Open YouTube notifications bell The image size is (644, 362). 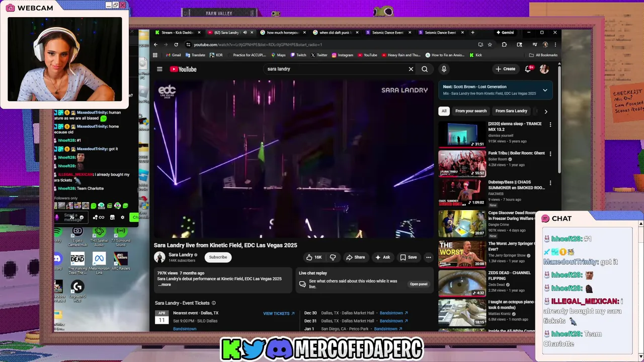(528, 69)
